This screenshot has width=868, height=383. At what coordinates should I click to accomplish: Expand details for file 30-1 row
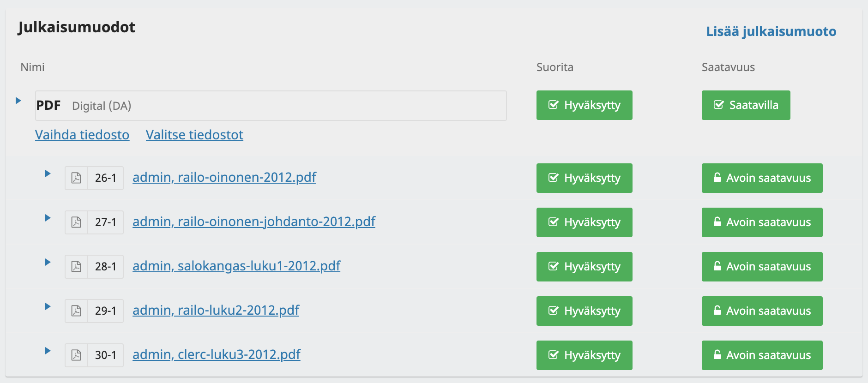[48, 351]
